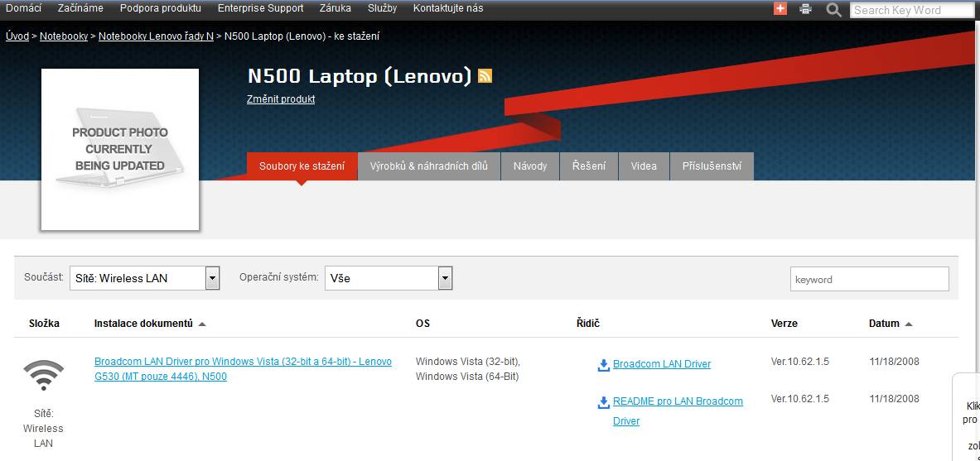Click the Search Key Word field
The height and width of the screenshot is (461, 980).
click(912, 10)
